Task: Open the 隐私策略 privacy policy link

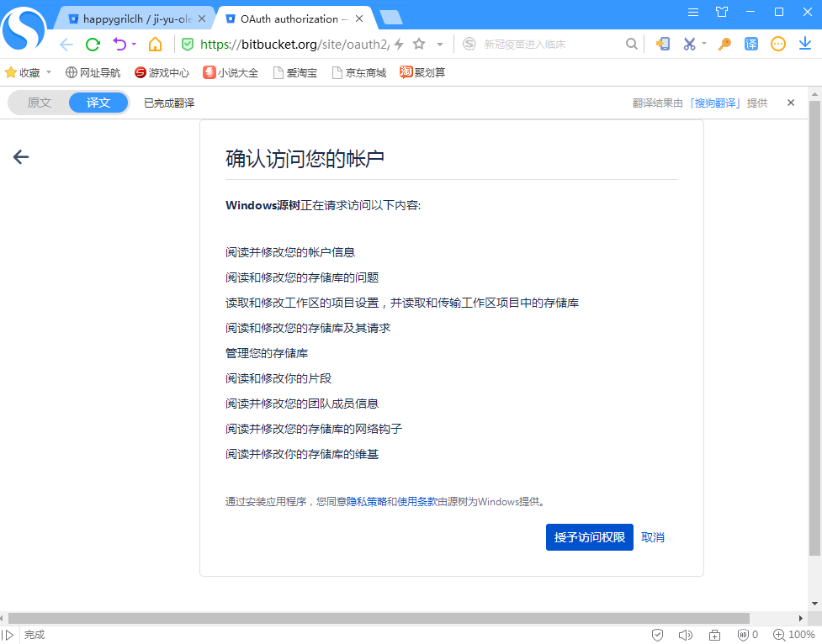Action: 367,501
